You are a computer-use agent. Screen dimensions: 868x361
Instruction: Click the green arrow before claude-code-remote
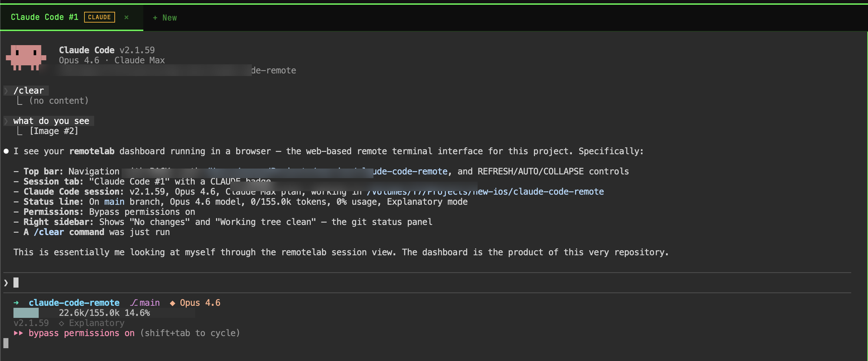coord(16,303)
